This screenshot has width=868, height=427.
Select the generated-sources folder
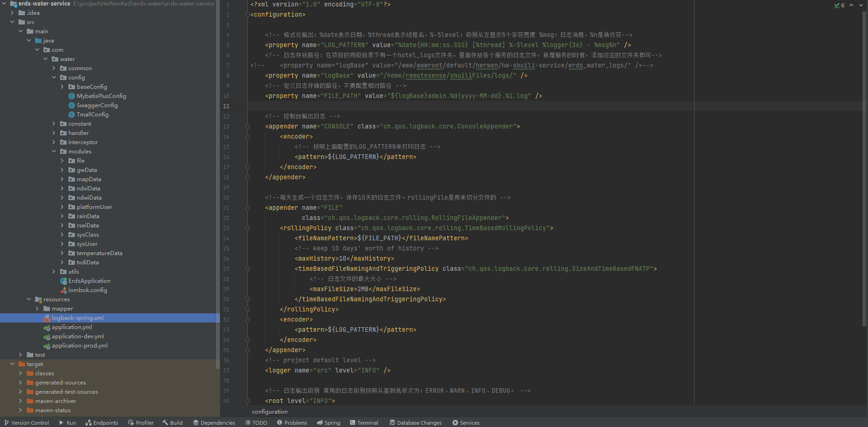point(61,383)
